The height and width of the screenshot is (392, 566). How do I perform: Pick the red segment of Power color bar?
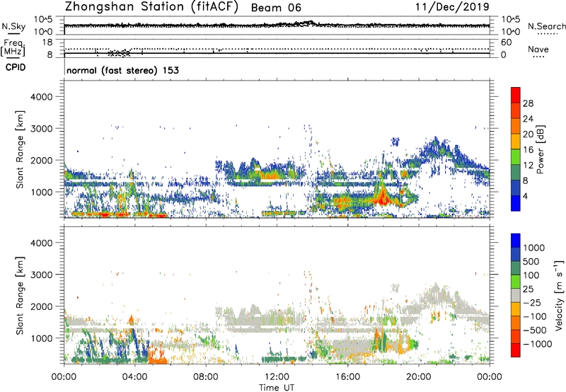pos(516,95)
